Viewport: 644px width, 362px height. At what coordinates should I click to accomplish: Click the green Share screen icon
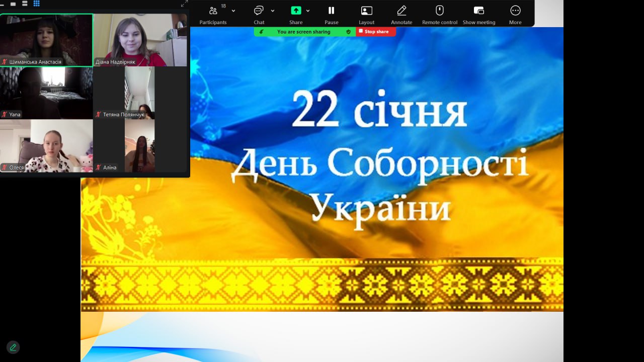(x=296, y=11)
